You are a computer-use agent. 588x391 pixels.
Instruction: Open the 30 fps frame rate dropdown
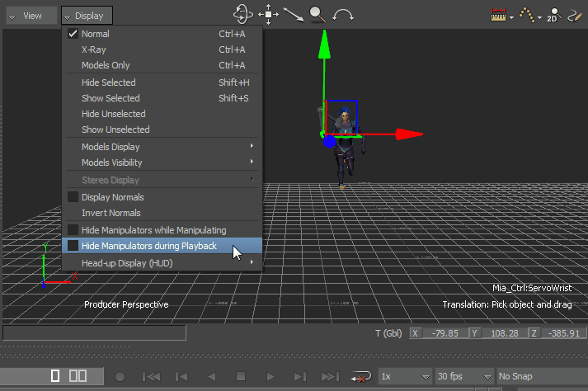tap(464, 376)
